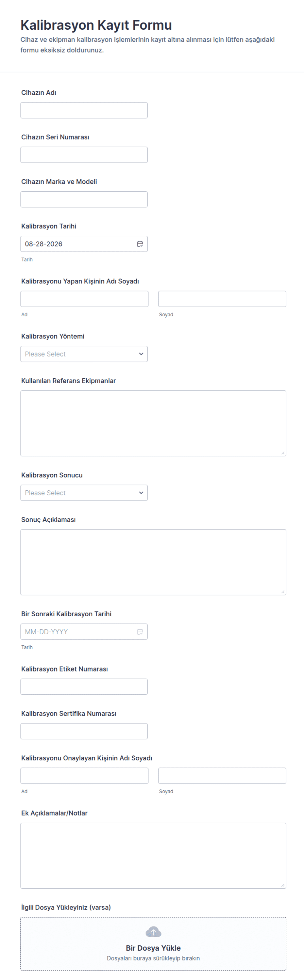Open the Kalibrasyon Sonucu dropdown

click(84, 493)
